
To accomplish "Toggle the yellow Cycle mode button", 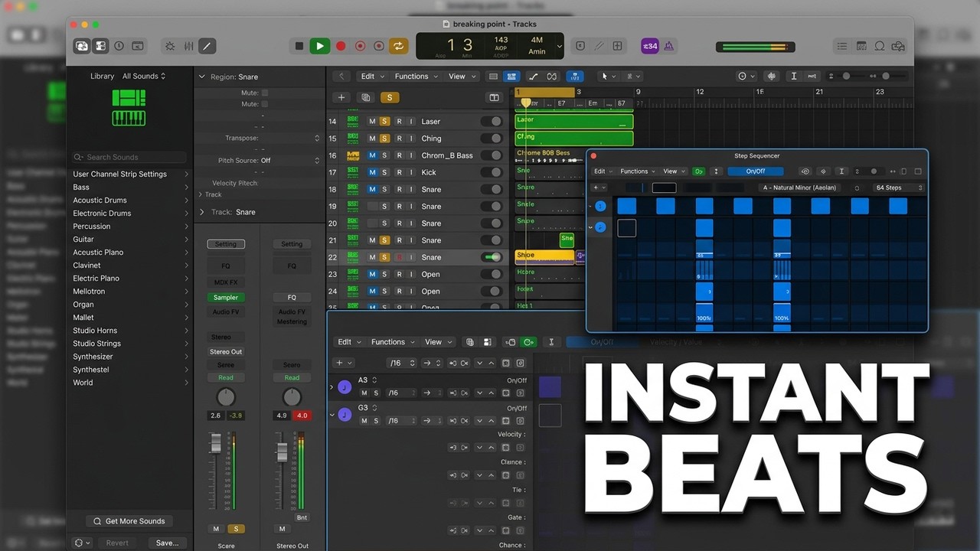I will click(398, 46).
